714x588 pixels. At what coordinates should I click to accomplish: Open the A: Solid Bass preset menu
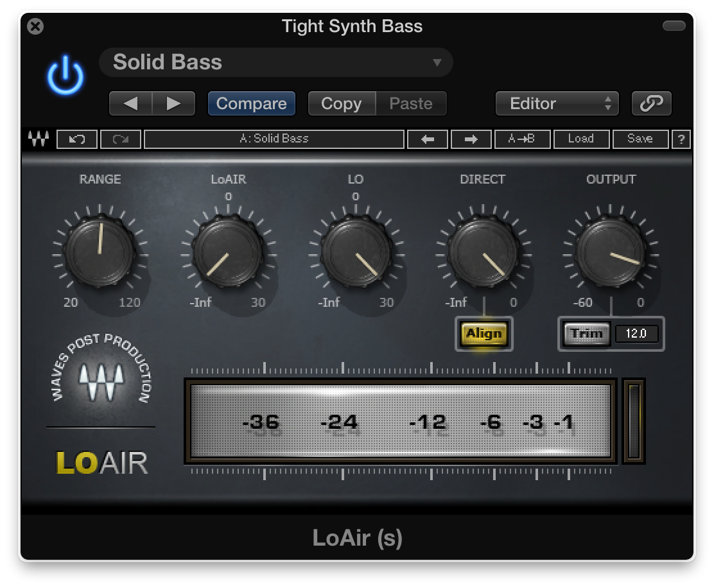coord(274,139)
